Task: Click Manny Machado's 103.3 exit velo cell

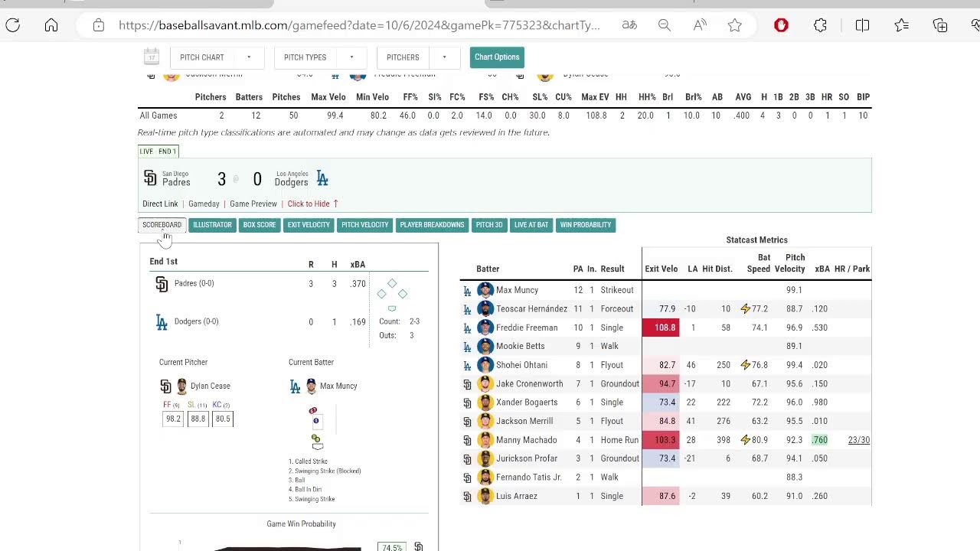Action: (x=661, y=440)
